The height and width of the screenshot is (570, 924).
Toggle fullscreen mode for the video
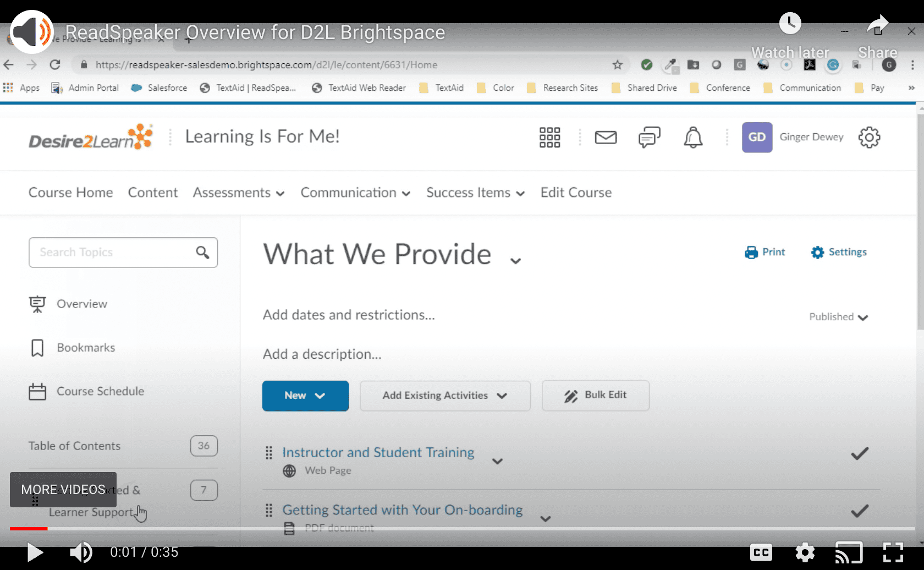pos(893,552)
